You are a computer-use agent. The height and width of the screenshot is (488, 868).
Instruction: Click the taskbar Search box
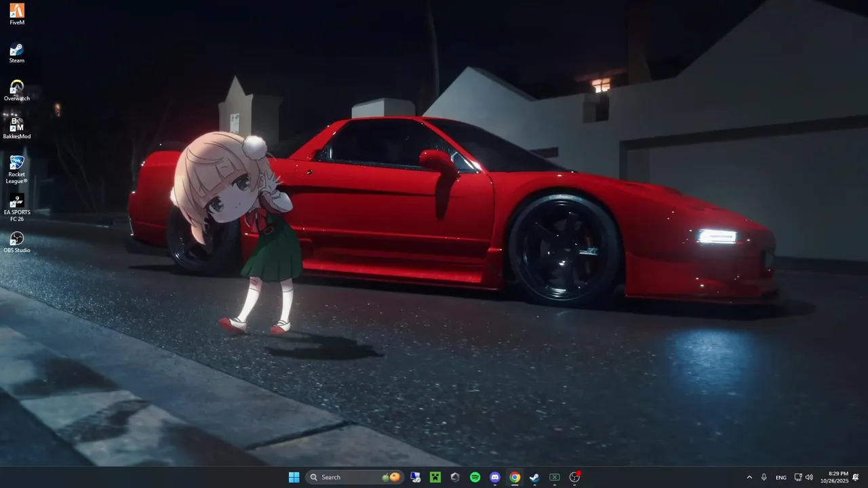point(355,477)
